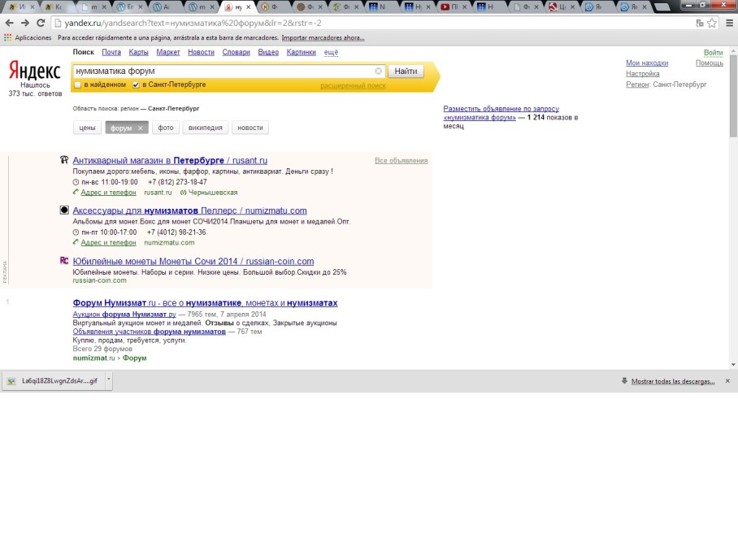Switch to the Картинки search section
This screenshot has height=560, width=738.
click(x=302, y=51)
